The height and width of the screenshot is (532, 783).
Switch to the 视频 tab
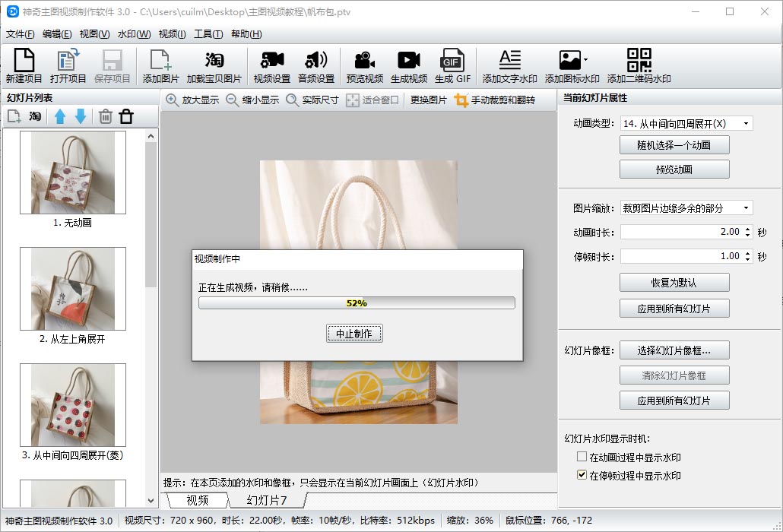tap(197, 500)
